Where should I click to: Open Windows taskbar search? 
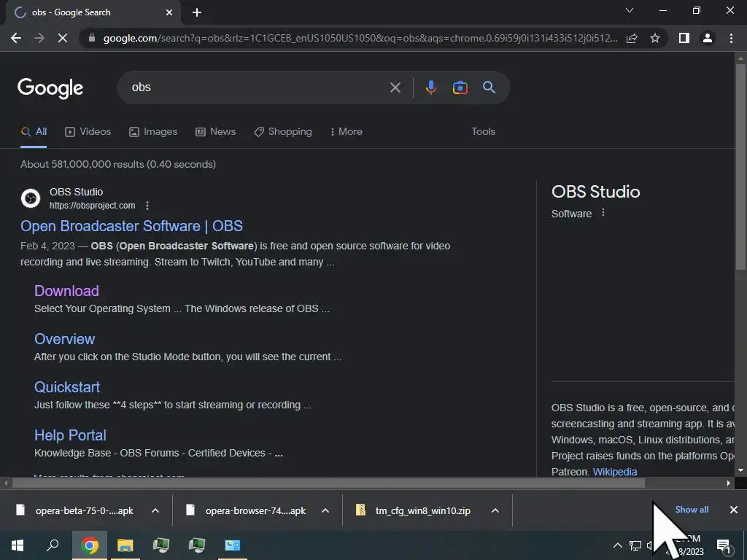[53, 545]
